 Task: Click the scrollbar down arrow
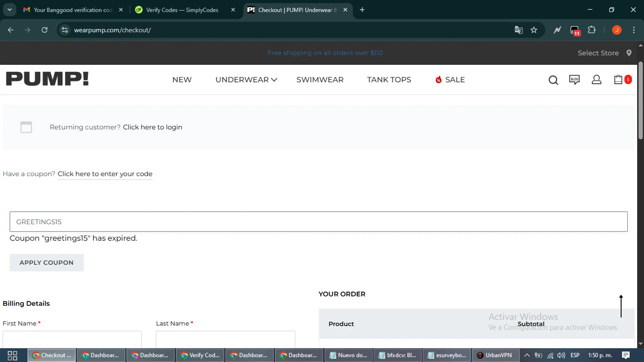641,344
